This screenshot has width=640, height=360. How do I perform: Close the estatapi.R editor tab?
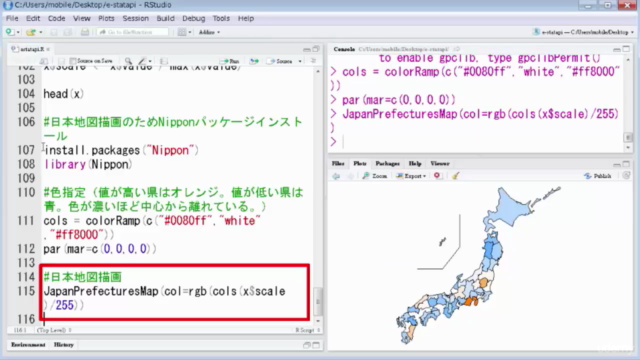click(48, 49)
